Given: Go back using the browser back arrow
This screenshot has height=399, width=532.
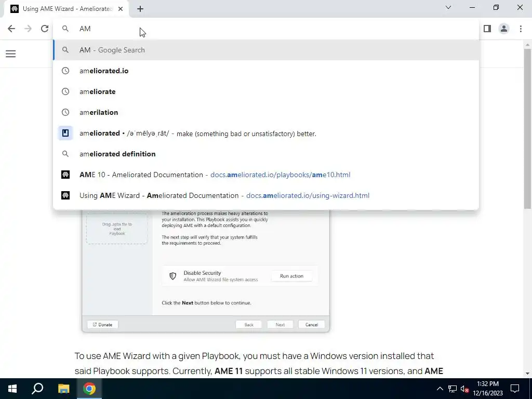Looking at the screenshot, I should (11, 29).
